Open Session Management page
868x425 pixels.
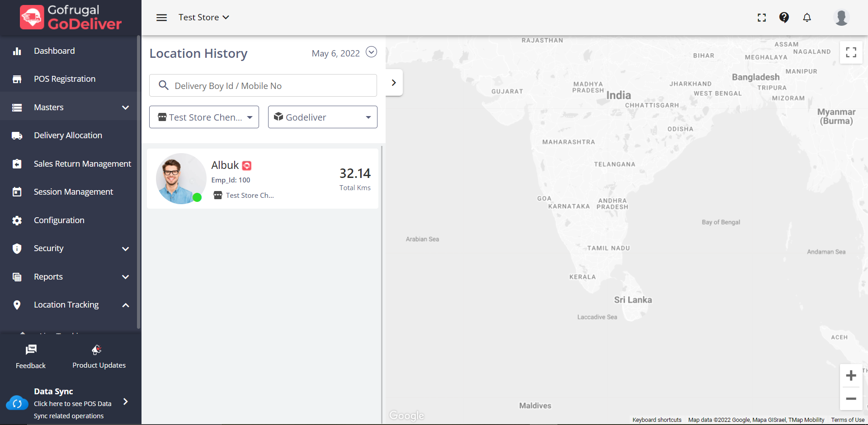pos(73,192)
